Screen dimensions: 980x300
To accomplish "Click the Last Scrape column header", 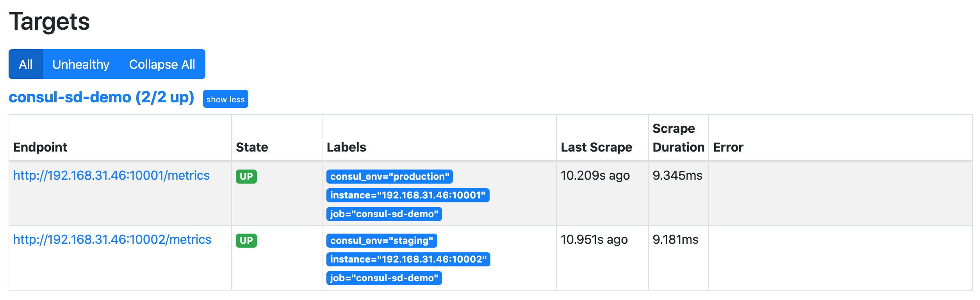I will click(x=597, y=147).
